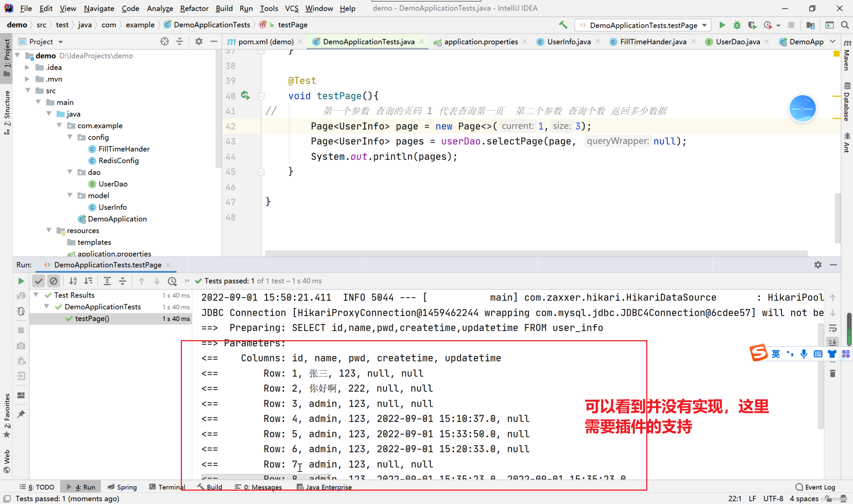
Task: Toggle the Database tool window
Action: click(x=847, y=102)
